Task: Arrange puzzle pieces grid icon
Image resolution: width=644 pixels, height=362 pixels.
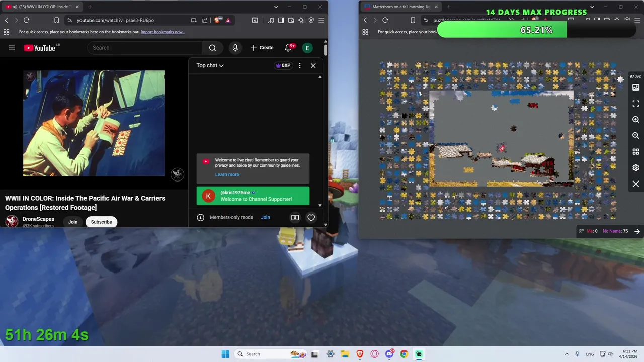Action: point(636,152)
